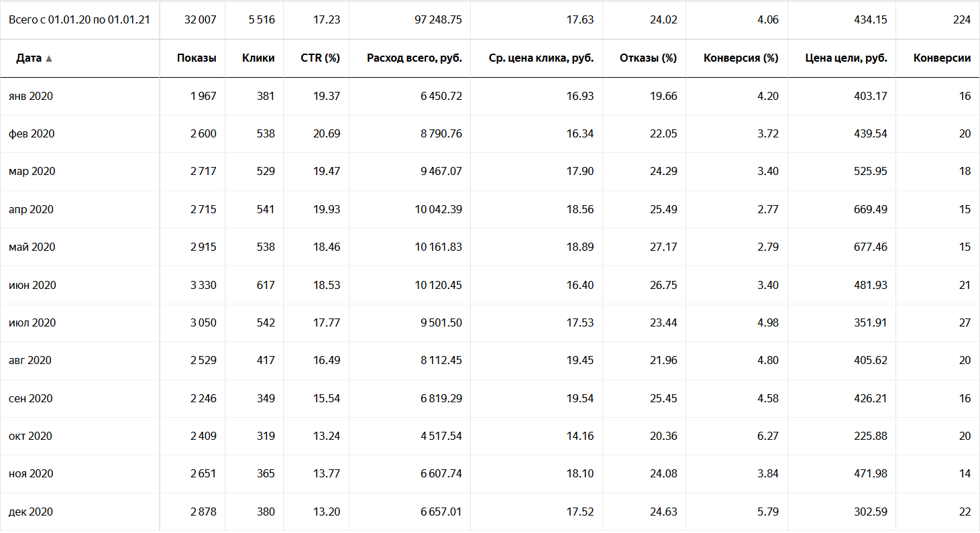Sort table by Показы column header
The image size is (980, 533).
(x=197, y=58)
